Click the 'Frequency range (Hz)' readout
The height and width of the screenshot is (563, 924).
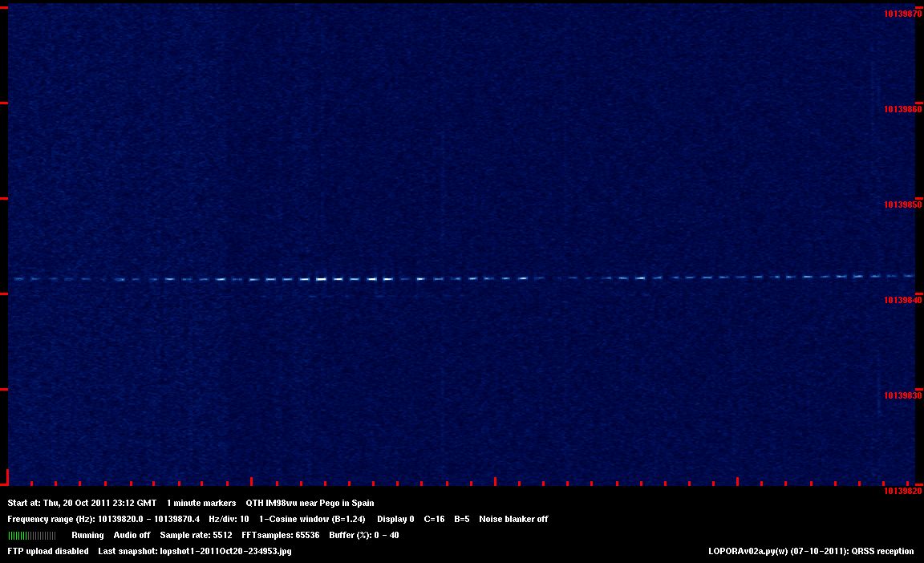[103, 519]
